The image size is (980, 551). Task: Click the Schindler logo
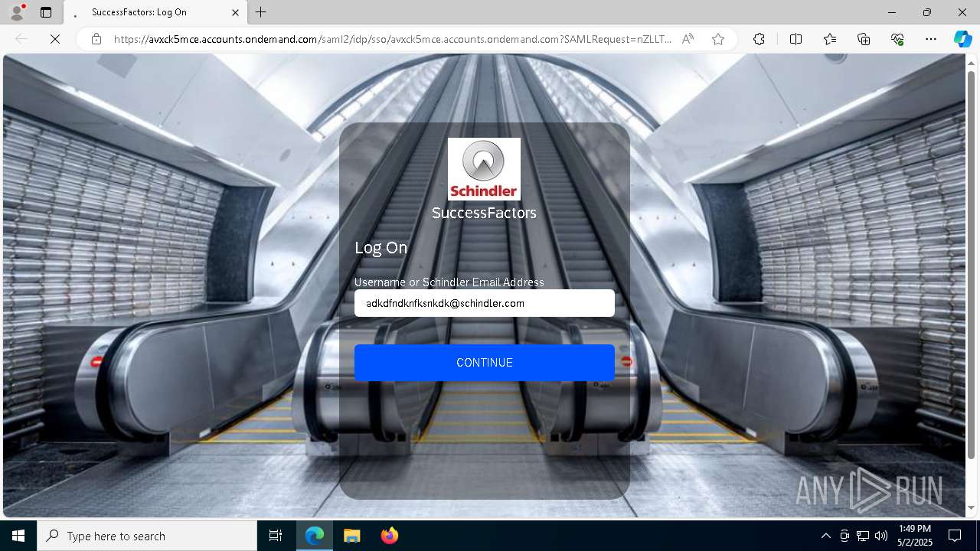[484, 169]
